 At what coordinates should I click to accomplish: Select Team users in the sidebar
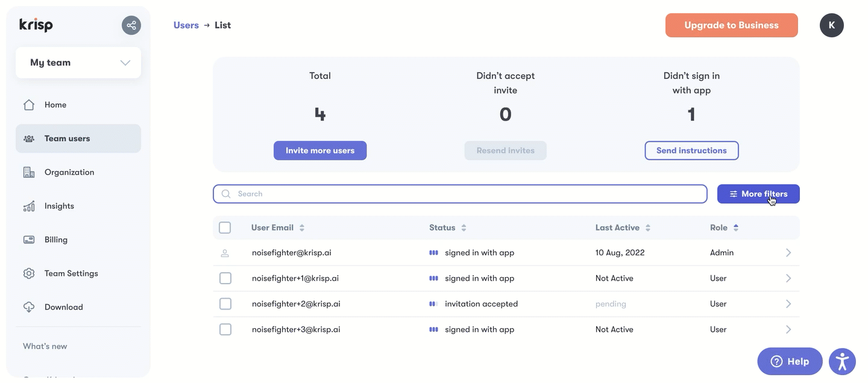tap(78, 139)
